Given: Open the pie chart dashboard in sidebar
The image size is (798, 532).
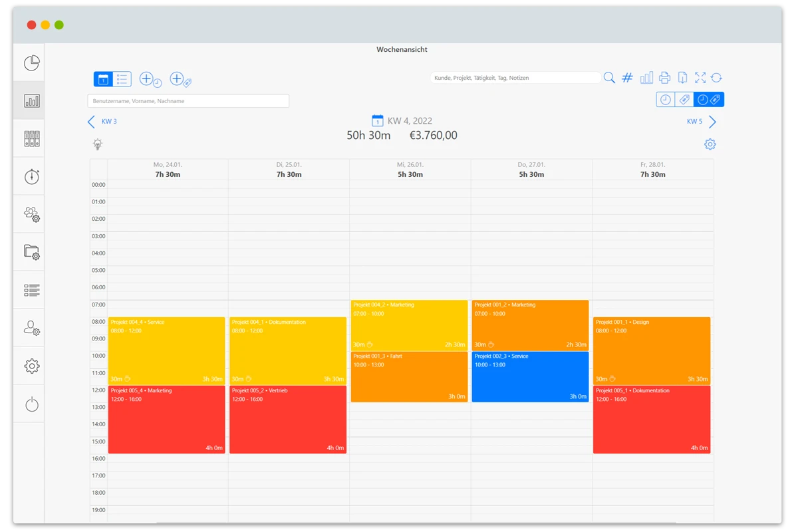Looking at the screenshot, I should click(32, 63).
